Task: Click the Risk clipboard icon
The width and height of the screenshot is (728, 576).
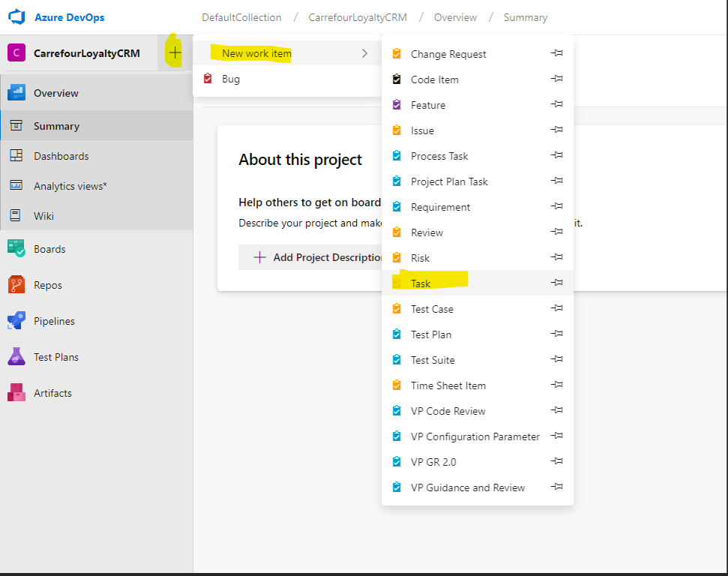Action: click(x=397, y=257)
